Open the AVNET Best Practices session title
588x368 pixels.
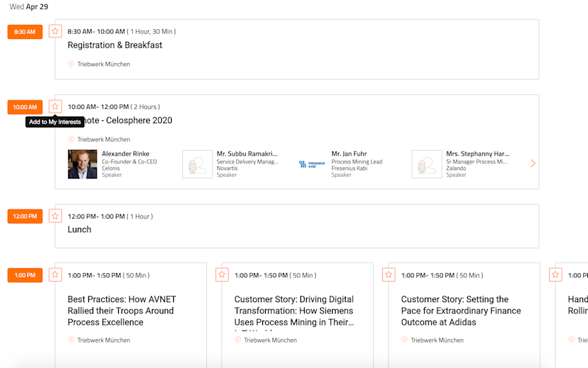point(122,311)
